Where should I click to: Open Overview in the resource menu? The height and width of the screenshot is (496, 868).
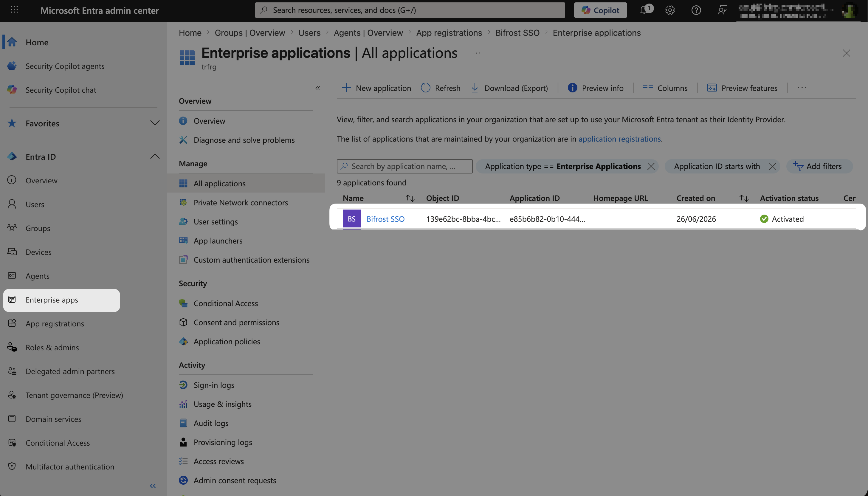(209, 121)
